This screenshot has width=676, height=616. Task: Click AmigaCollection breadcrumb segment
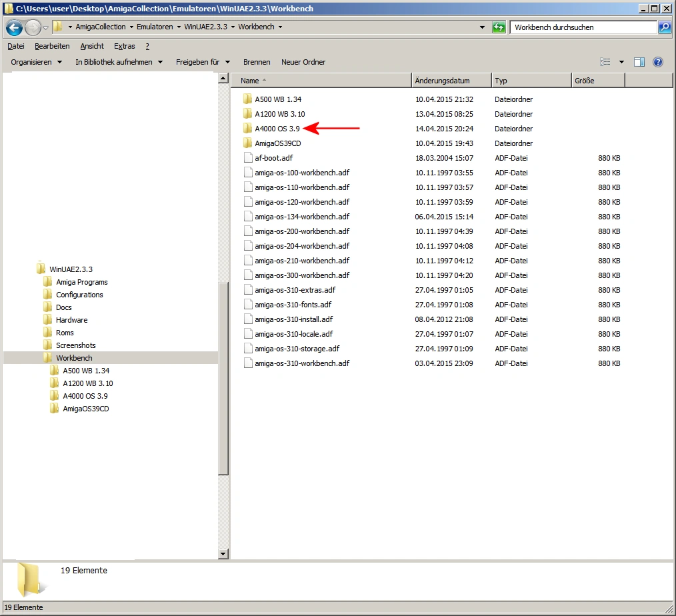pyautogui.click(x=101, y=27)
